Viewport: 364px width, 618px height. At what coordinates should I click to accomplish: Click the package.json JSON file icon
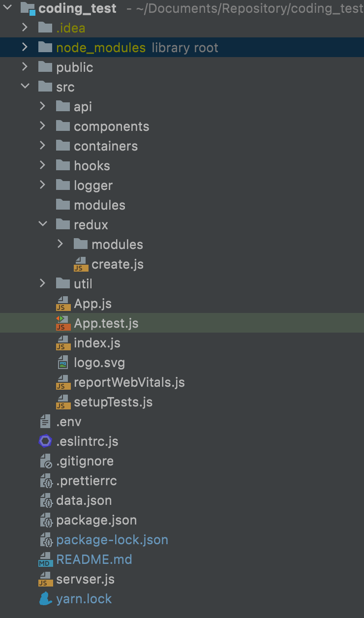pyautogui.click(x=45, y=520)
